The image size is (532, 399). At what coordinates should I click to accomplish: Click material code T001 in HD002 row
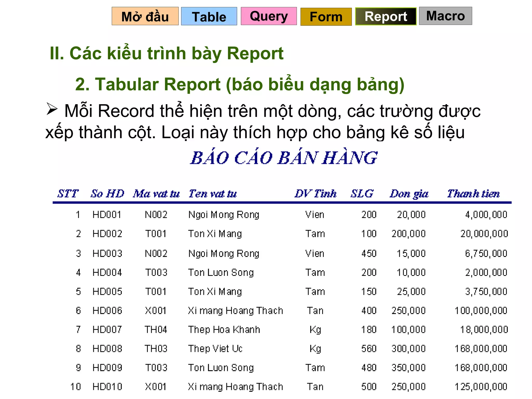point(156,234)
